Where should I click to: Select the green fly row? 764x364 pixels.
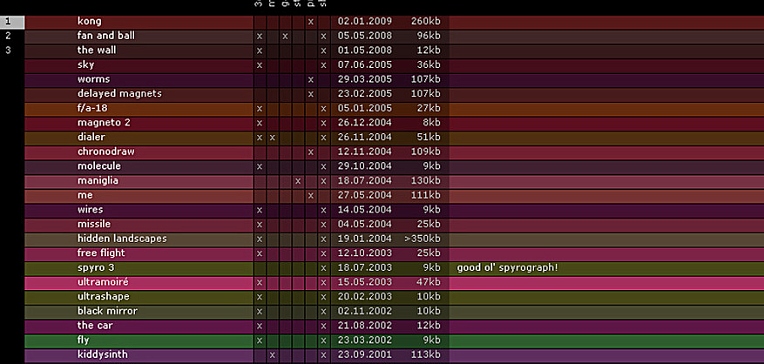tap(394, 341)
